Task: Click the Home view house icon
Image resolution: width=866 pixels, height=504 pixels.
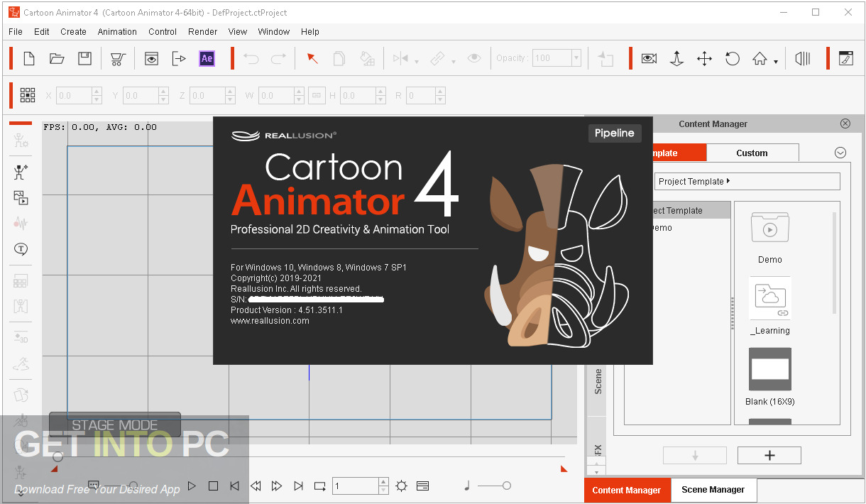Action: point(760,58)
